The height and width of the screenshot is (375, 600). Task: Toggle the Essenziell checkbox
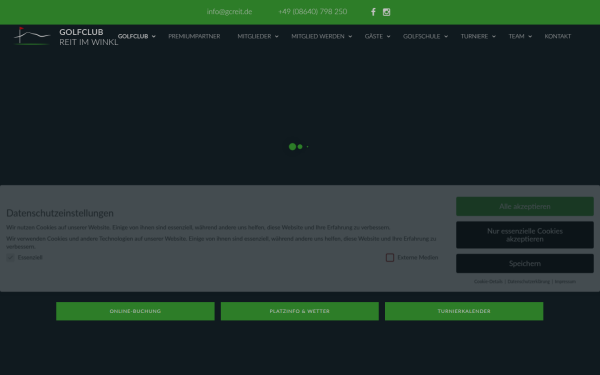tap(10, 258)
